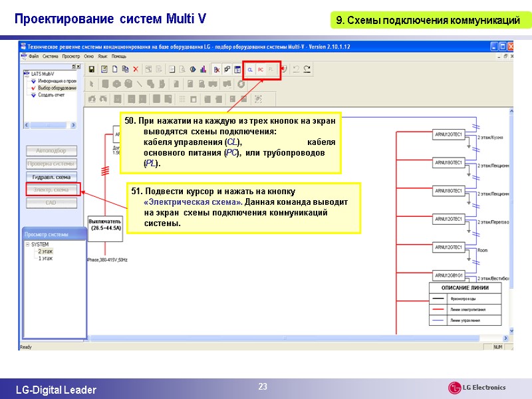The image size is (532, 399).
Task: Click the NUM status bar indicator
Action: pos(497,347)
